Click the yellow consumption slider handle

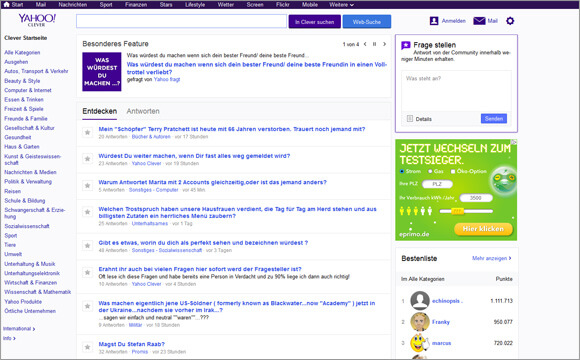pyautogui.click(x=458, y=211)
